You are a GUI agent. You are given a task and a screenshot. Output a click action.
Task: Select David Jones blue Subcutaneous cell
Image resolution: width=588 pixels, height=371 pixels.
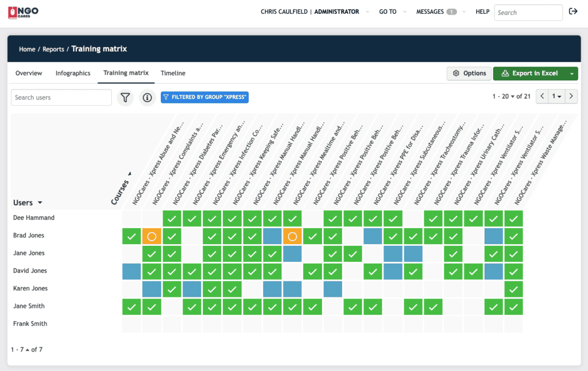pos(393,272)
